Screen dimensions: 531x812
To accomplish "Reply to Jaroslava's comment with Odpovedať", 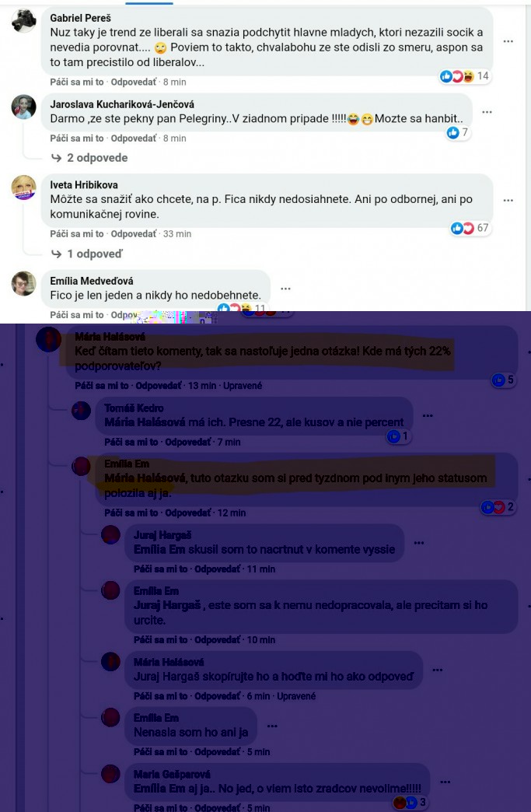I will tap(134, 138).
